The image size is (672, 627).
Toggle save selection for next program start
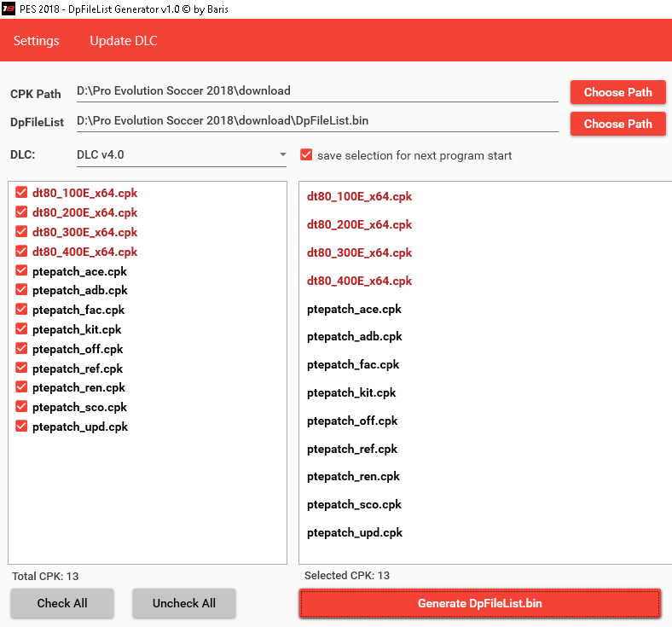pos(306,154)
